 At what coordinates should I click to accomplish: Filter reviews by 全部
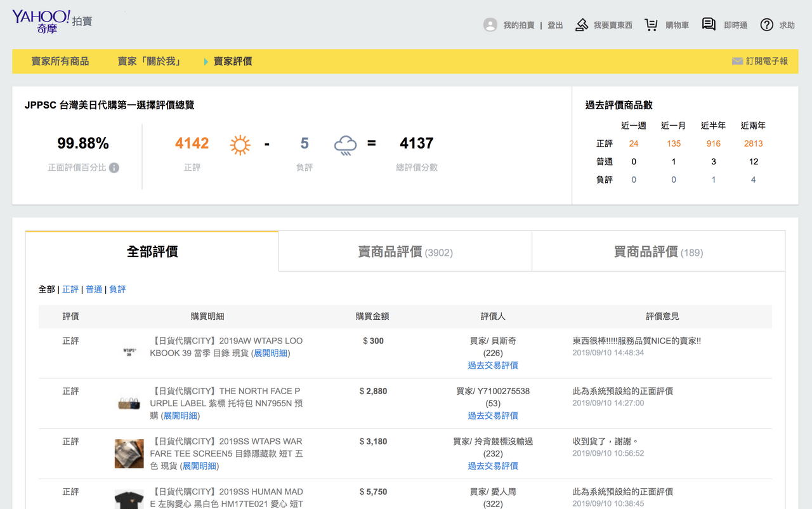point(47,289)
